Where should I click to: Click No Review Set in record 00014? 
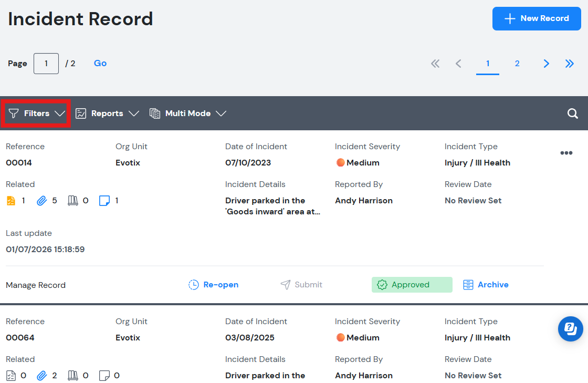473,201
